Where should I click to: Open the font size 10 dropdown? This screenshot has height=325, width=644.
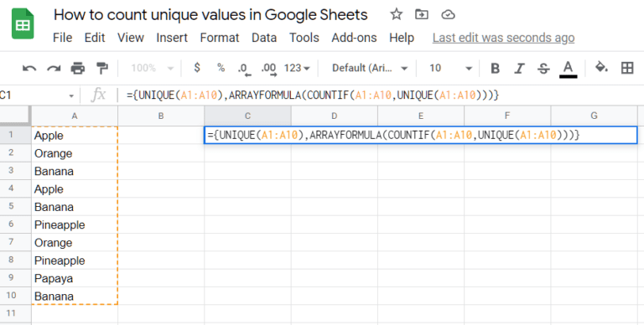pos(450,68)
